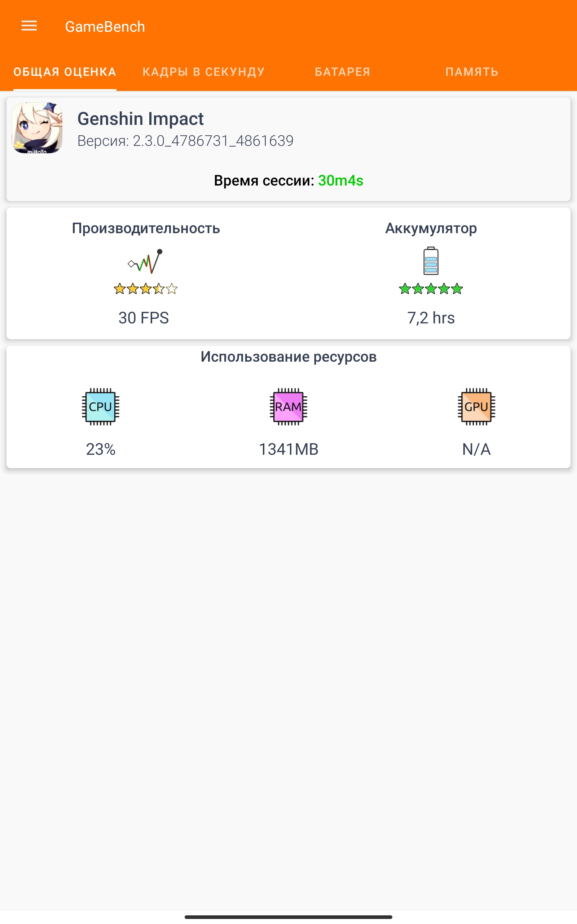Image resolution: width=577 pixels, height=924 pixels.
Task: Tap the Genshin Impact title text
Action: 140,119
